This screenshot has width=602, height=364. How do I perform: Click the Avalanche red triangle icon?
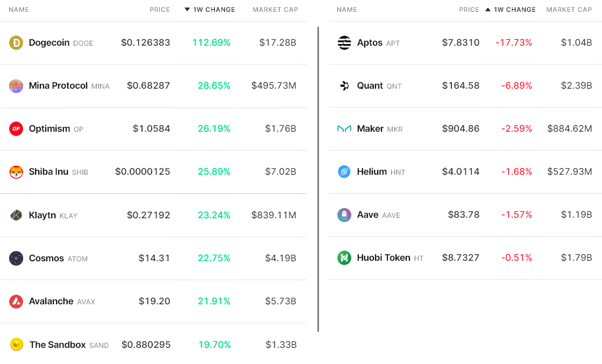coord(16,301)
